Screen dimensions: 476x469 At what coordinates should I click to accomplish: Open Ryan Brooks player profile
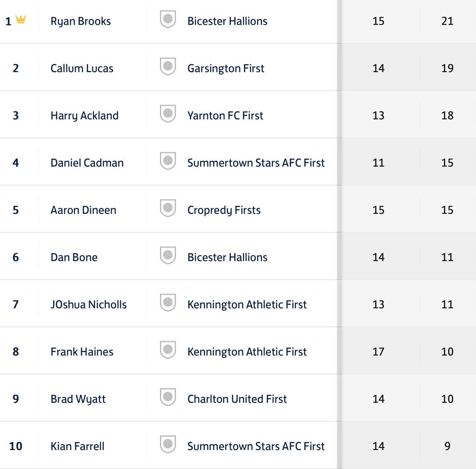coord(81,21)
